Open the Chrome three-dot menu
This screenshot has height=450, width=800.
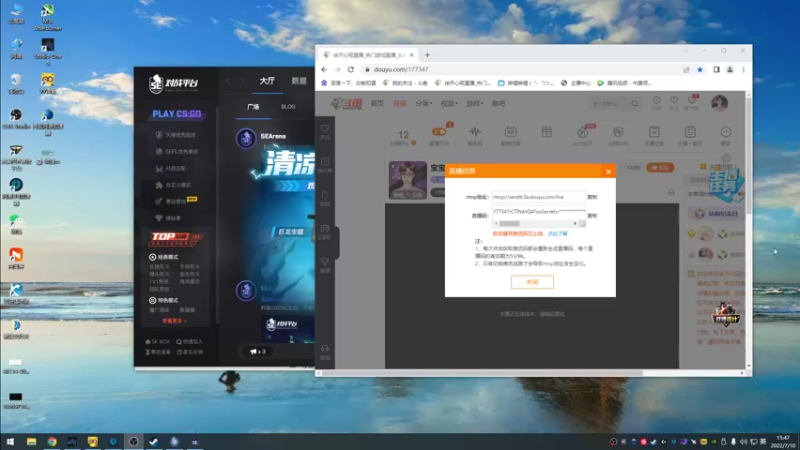tap(743, 69)
